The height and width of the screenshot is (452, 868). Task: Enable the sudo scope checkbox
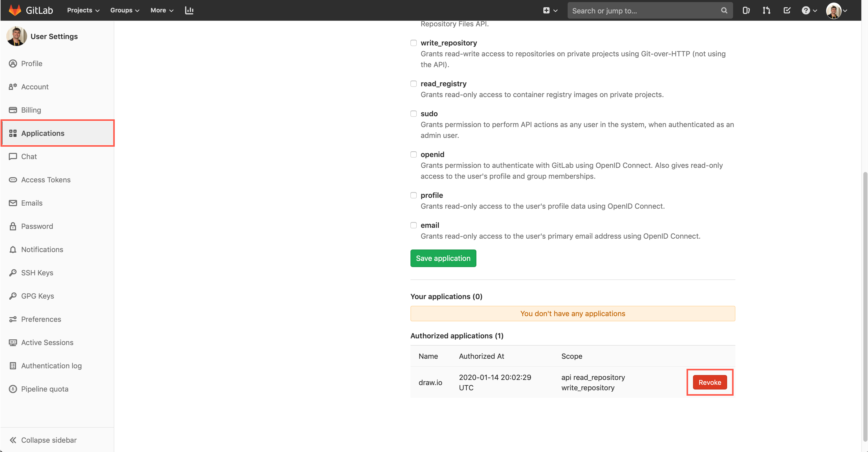[x=413, y=113]
